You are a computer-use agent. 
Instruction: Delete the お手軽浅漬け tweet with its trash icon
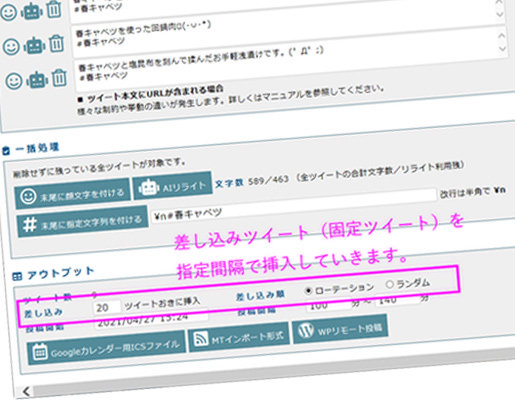[x=59, y=78]
